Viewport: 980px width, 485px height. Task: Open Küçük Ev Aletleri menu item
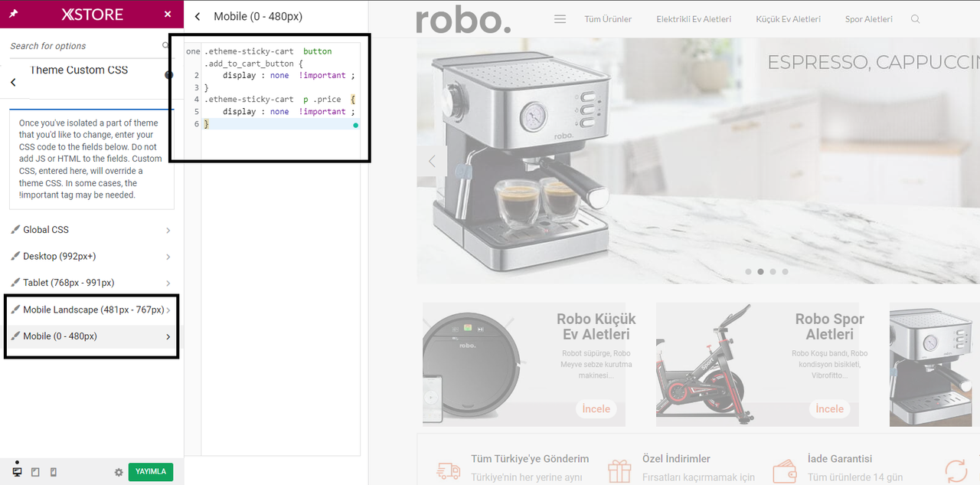pos(788,19)
